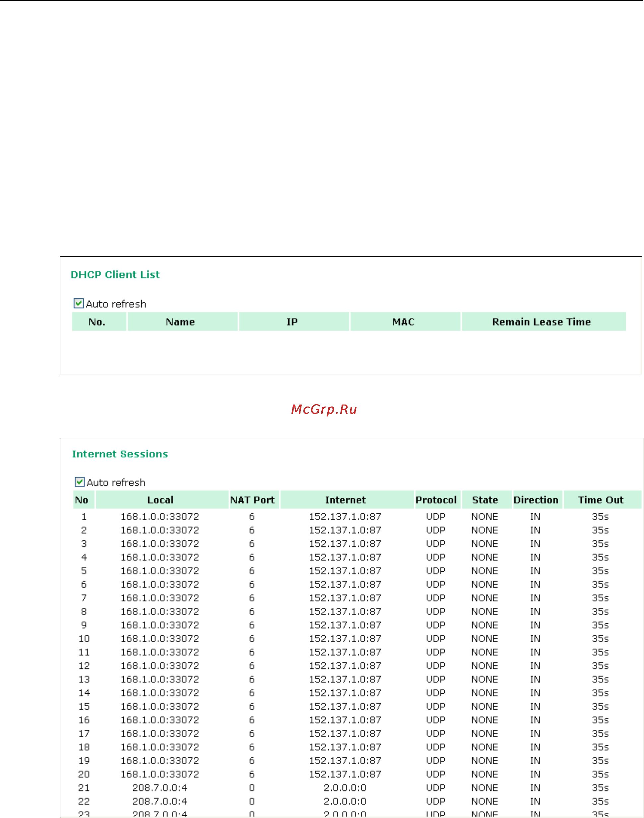Select Direction IN in session row 5
Screen dimensions: 644x818
pos(535,571)
